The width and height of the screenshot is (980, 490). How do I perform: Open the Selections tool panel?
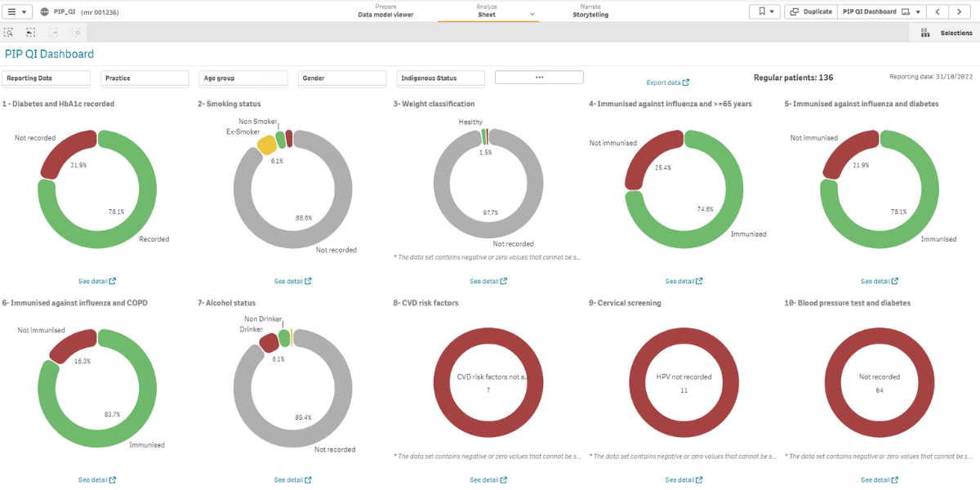(946, 33)
